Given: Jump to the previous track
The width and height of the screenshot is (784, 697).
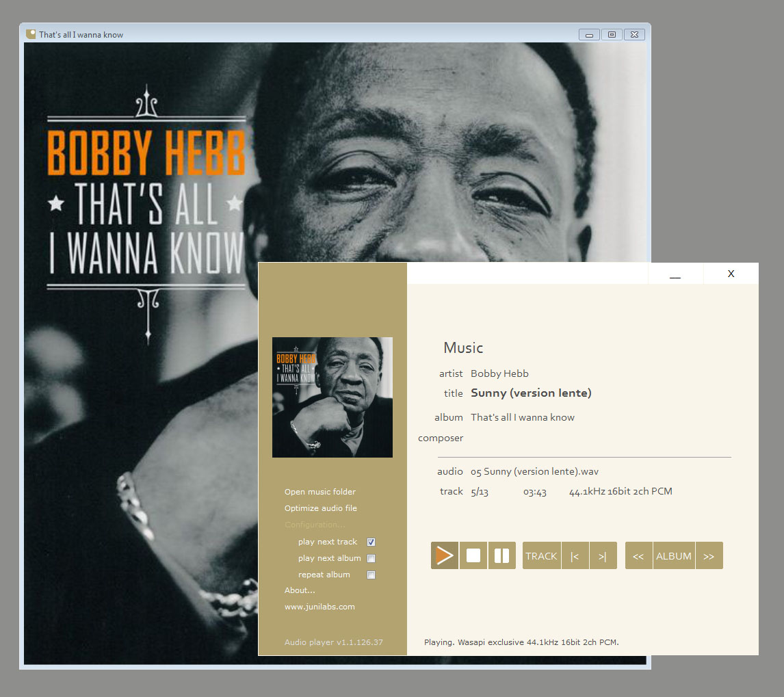Looking at the screenshot, I should (575, 555).
